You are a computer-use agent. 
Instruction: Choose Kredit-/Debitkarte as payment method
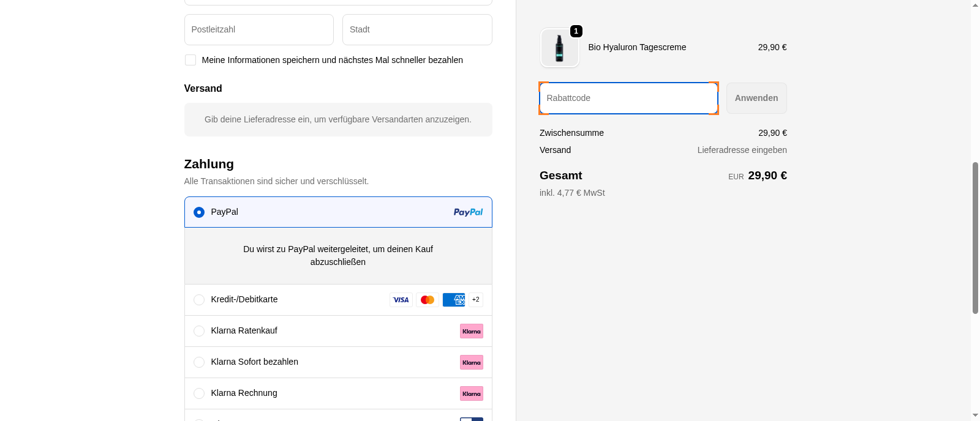[x=199, y=300]
